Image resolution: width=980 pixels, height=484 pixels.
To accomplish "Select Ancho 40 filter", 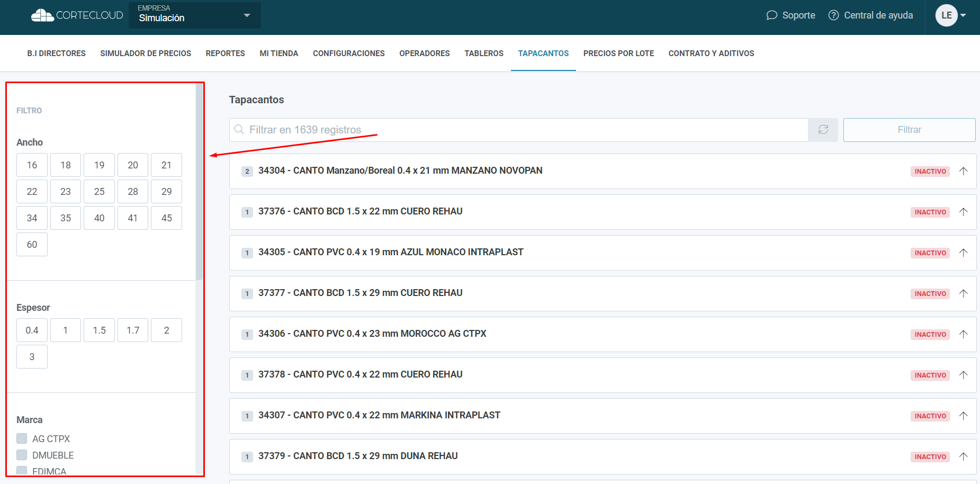I will (99, 218).
